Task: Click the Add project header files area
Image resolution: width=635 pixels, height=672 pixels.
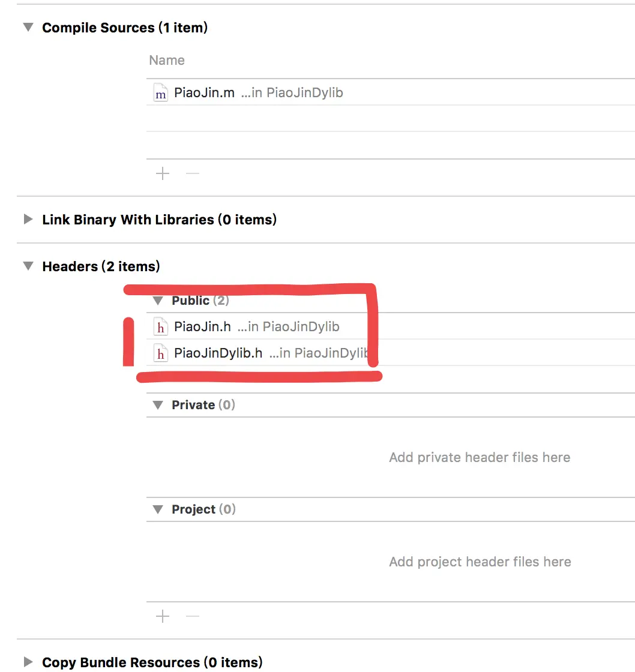Action: [480, 562]
